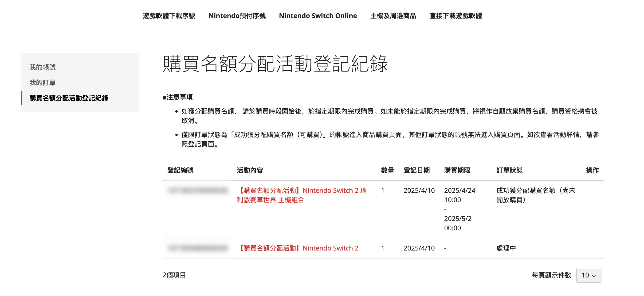Click the 購買期限 column header
644x296 pixels.
pos(457,170)
